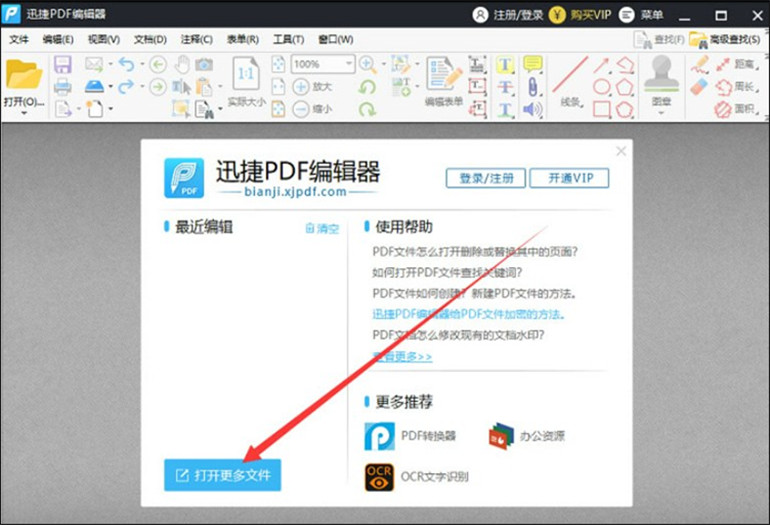Select the Sound speaker annotation tool

click(532, 109)
